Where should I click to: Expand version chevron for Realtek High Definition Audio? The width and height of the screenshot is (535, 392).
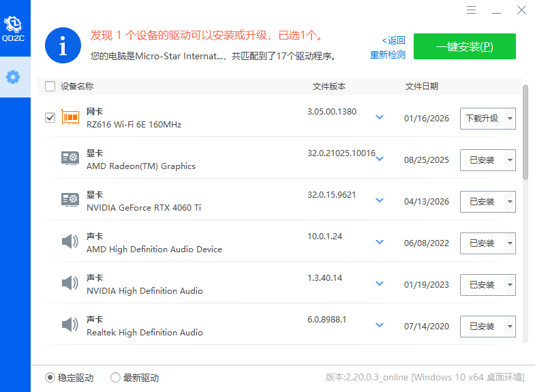tap(380, 325)
